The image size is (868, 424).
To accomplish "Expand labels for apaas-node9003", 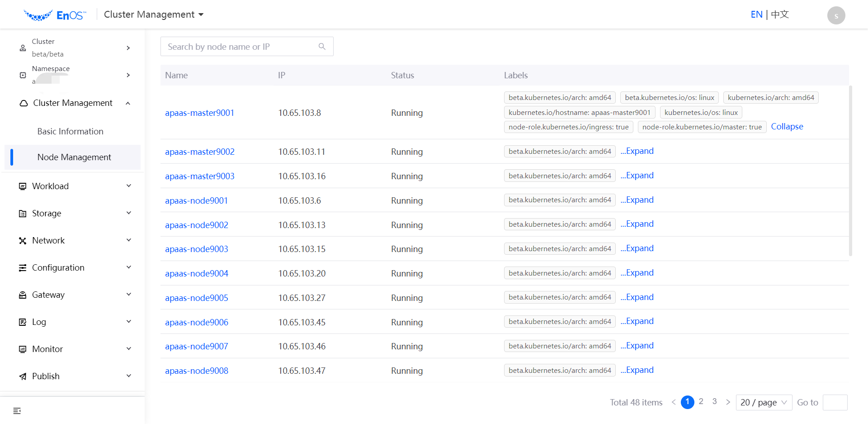I will pyautogui.click(x=637, y=248).
